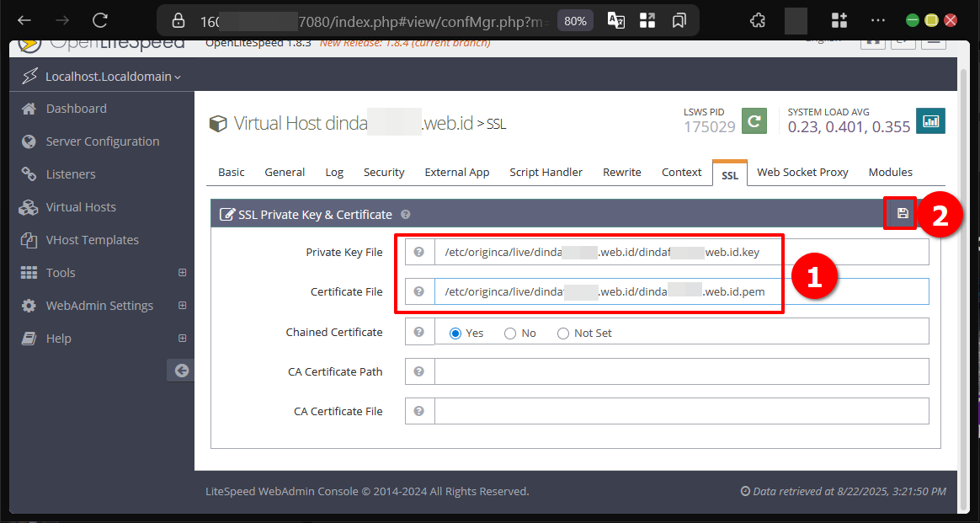The image size is (980, 523).
Task: Expand the WebAdmin Settings plus sign
Action: coord(183,306)
